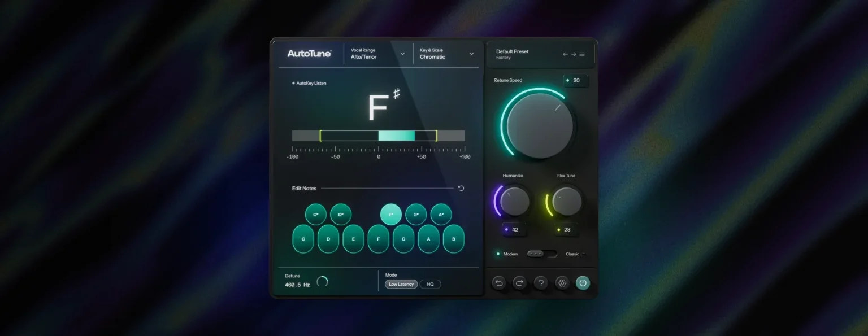The width and height of the screenshot is (868, 336).
Task: Click the Flex Tune value field 28
Action: point(567,230)
